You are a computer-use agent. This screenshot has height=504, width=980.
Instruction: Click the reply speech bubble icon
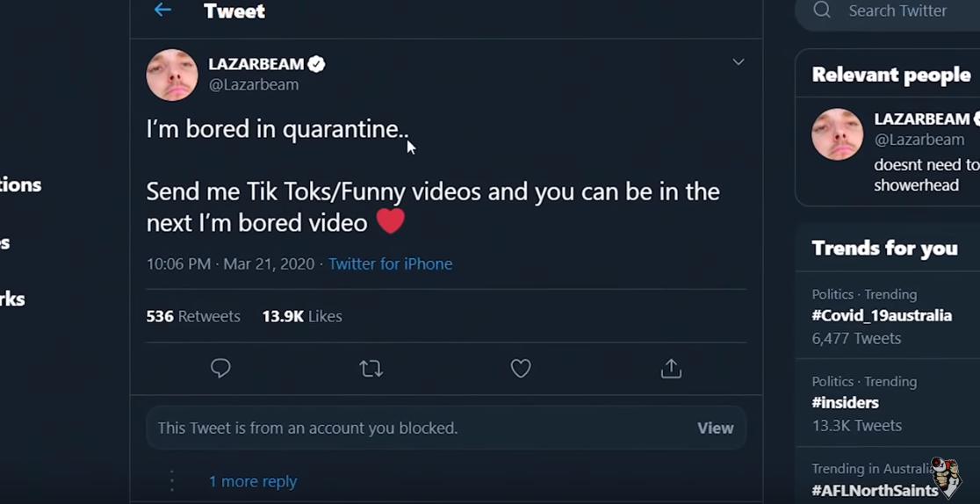coord(220,369)
